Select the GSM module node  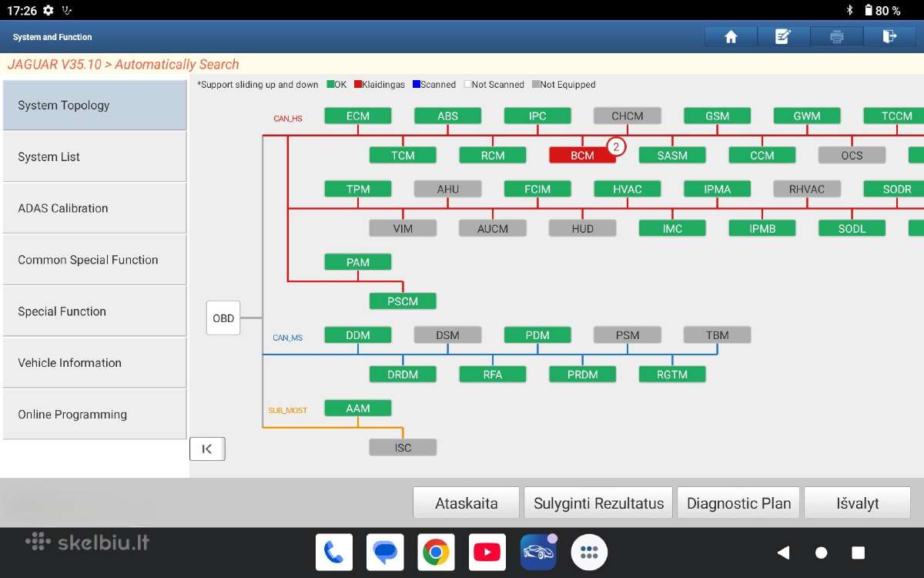click(x=717, y=116)
